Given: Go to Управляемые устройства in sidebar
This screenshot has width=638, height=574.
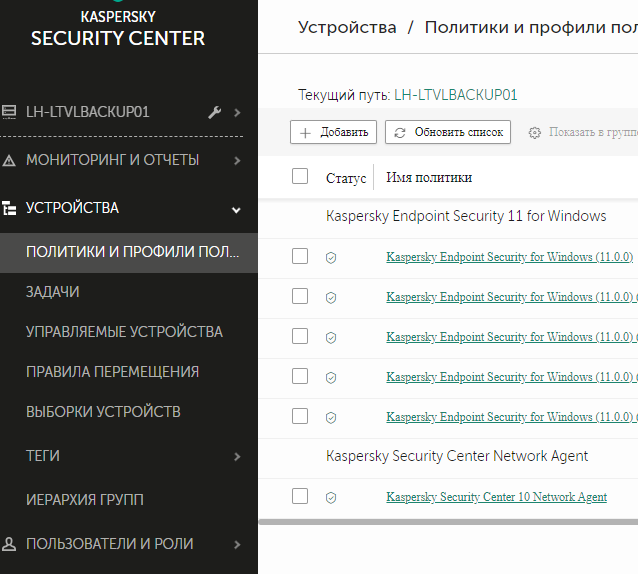Looking at the screenshot, I should [124, 332].
